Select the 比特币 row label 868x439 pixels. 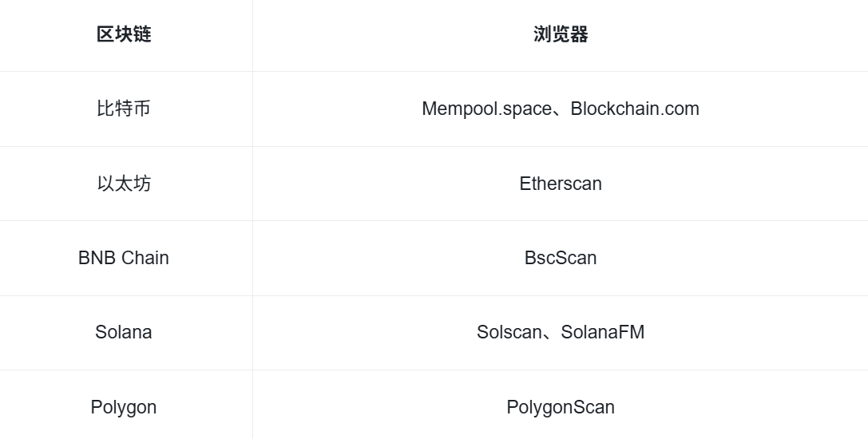click(124, 109)
